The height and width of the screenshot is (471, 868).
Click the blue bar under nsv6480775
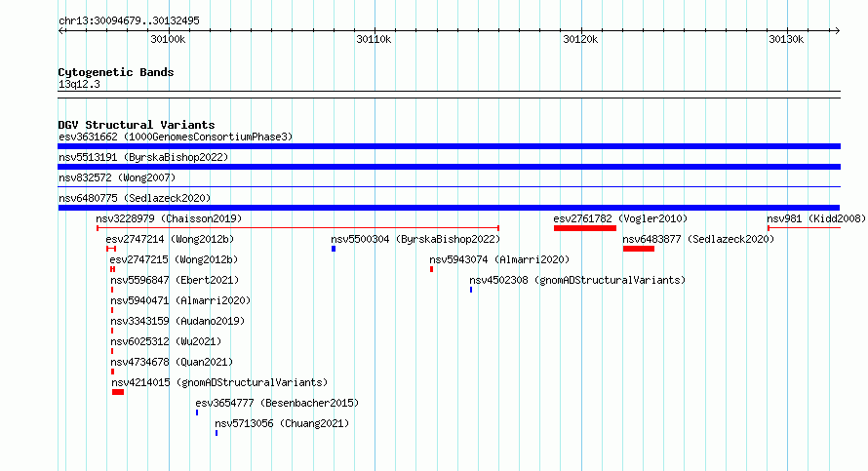pyautogui.click(x=449, y=208)
